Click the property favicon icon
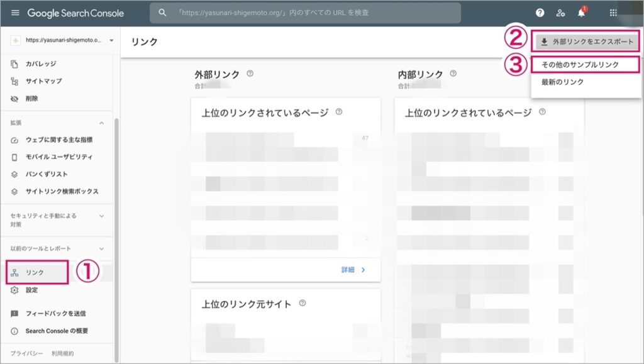This screenshot has height=364, width=644. (16, 40)
